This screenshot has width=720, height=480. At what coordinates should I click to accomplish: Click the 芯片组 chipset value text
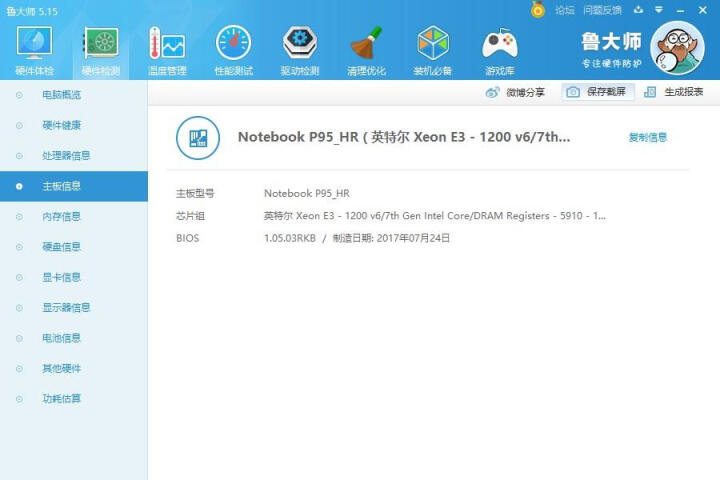[x=434, y=216]
